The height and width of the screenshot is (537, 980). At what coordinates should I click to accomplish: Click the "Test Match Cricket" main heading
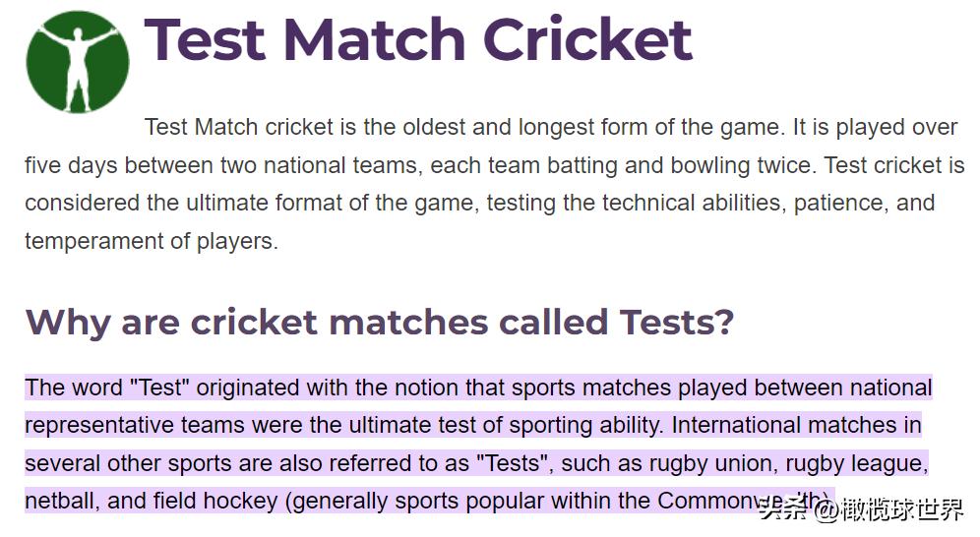(x=418, y=39)
